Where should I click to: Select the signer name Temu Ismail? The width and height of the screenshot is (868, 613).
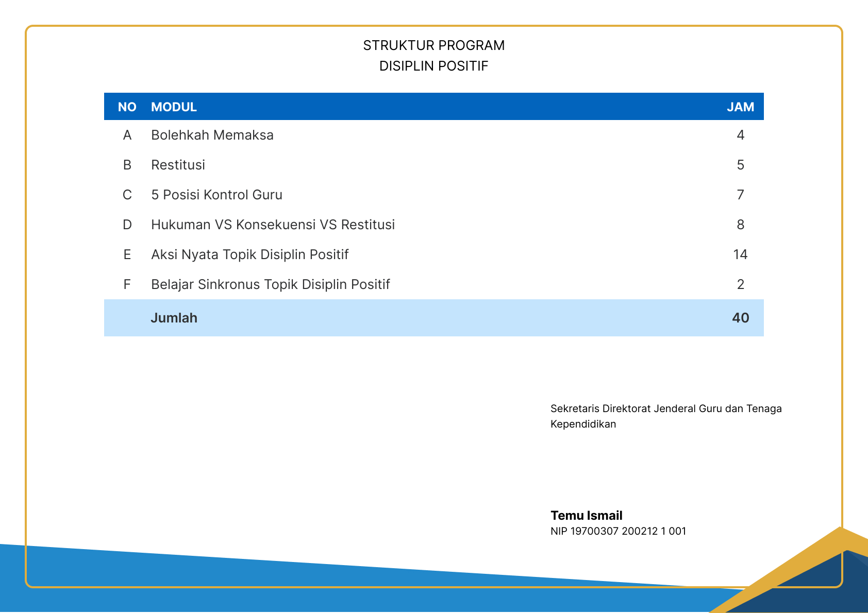click(586, 515)
